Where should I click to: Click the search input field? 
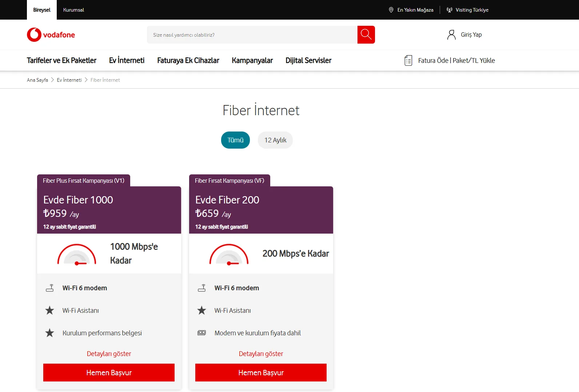pos(252,35)
